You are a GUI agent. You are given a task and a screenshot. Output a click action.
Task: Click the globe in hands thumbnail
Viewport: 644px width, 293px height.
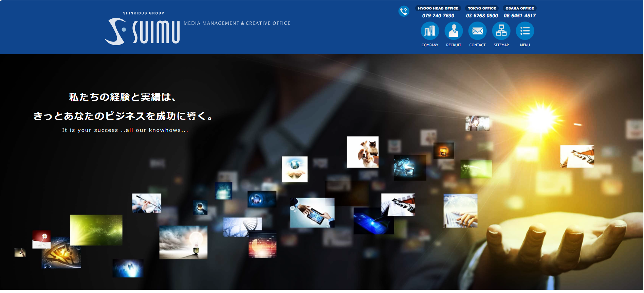[295, 169]
